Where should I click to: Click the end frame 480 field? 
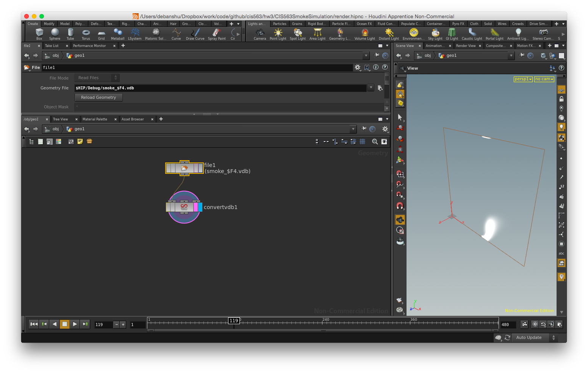(508, 325)
